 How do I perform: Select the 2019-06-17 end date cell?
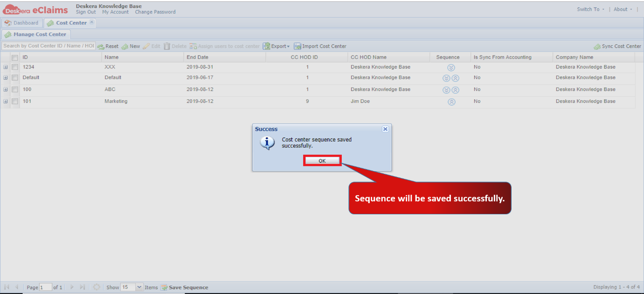point(200,77)
